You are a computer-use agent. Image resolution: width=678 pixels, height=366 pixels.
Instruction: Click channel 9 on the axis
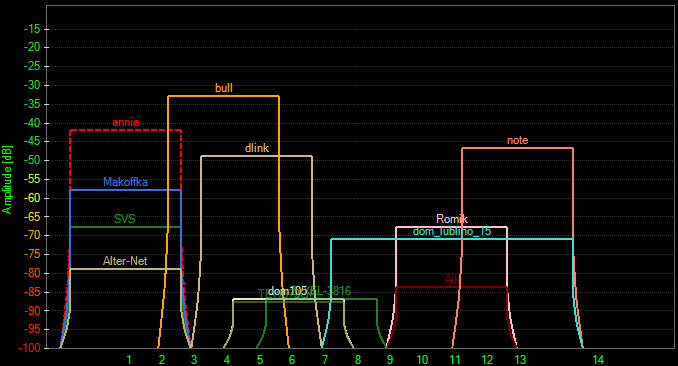[x=390, y=360]
